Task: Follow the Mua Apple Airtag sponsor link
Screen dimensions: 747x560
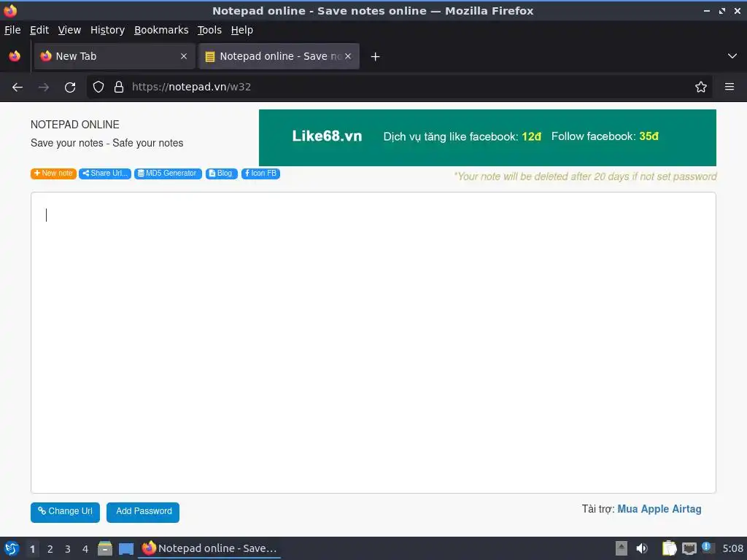Action: (659, 509)
